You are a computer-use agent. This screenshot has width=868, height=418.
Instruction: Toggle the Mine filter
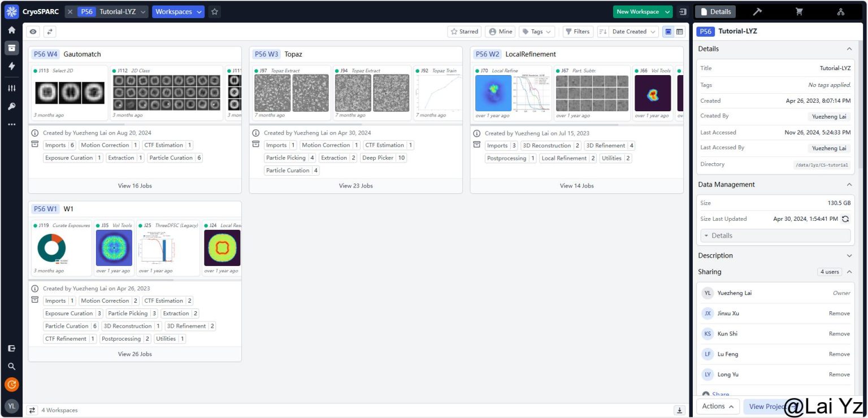tap(500, 32)
